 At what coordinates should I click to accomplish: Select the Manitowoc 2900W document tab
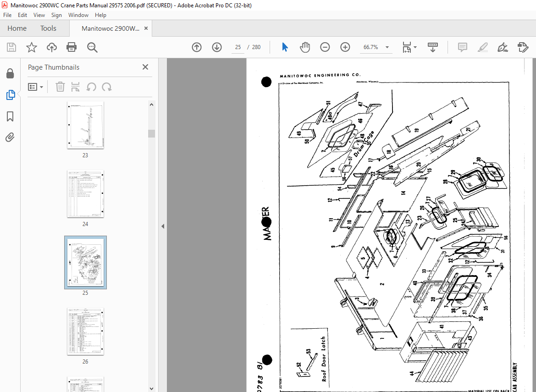[111, 28]
